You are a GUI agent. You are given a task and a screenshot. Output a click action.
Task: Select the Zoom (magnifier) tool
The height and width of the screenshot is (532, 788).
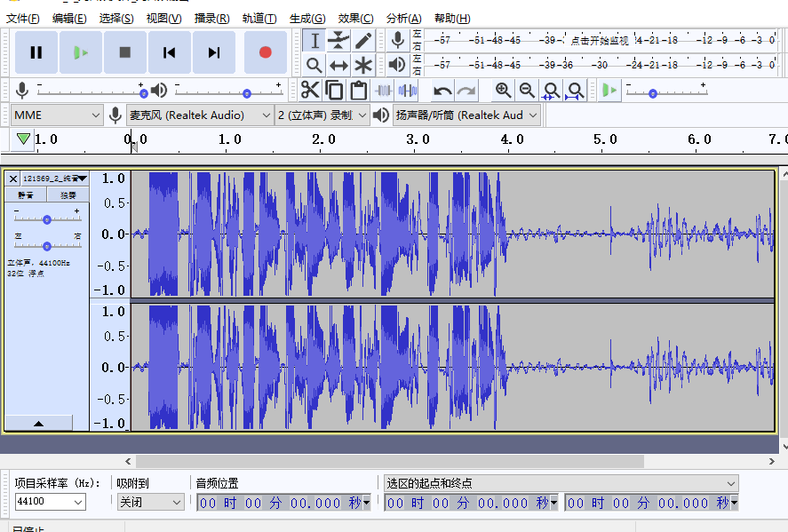coord(314,65)
